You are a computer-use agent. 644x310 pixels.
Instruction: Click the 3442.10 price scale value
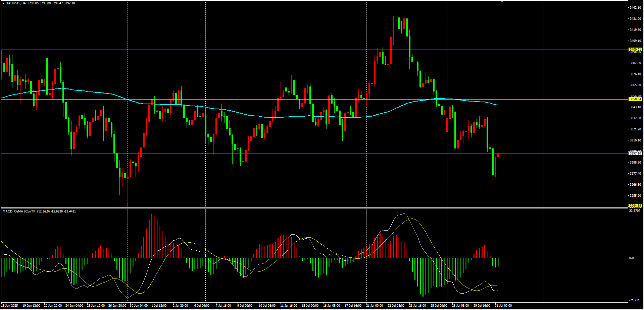[635, 8]
